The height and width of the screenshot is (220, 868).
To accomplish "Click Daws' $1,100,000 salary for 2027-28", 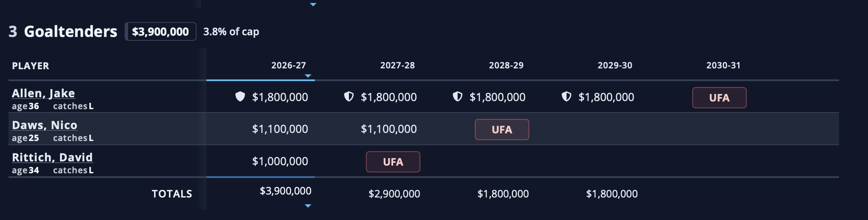I will 389,129.
